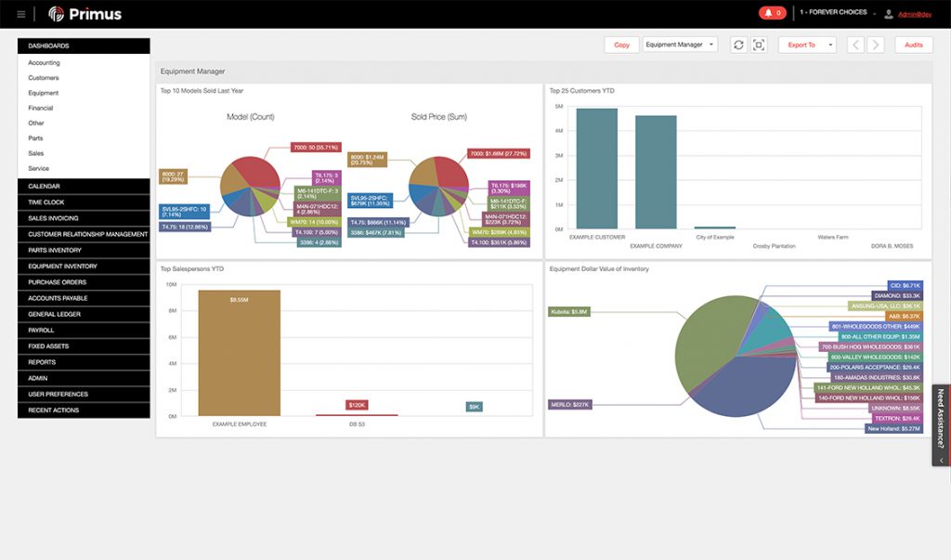Click the Audits button
This screenshot has height=560, width=951.
pos(914,45)
